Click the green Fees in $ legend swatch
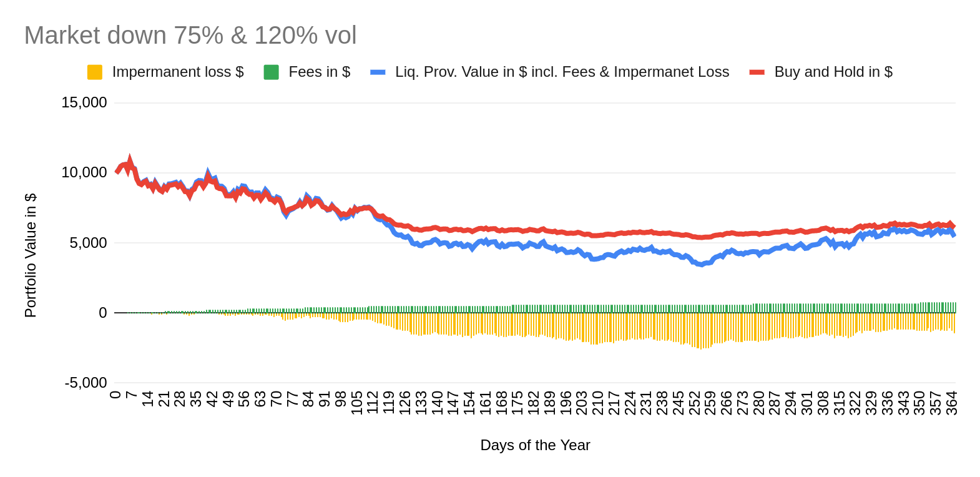 tap(271, 72)
